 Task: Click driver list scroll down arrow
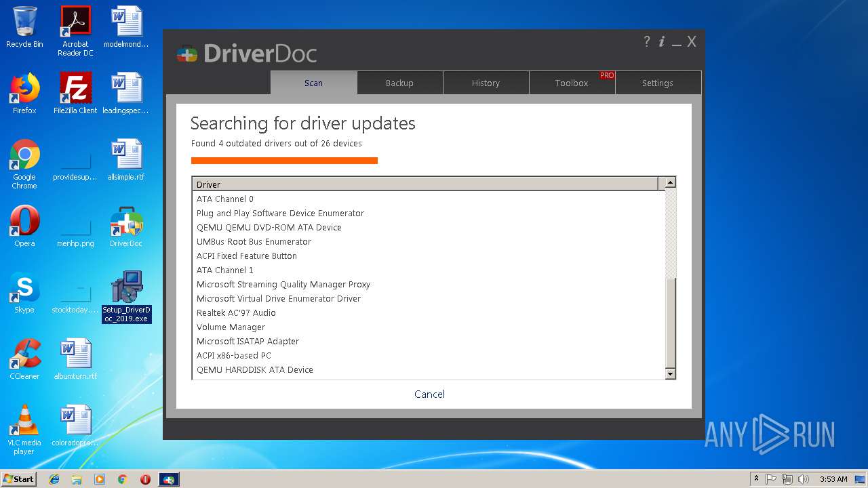[670, 373]
